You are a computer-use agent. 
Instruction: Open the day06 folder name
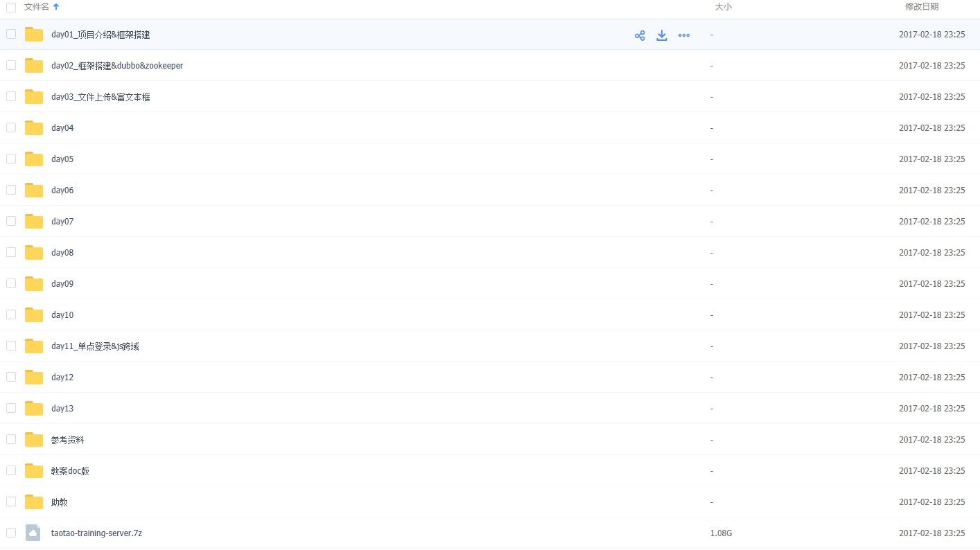(62, 190)
